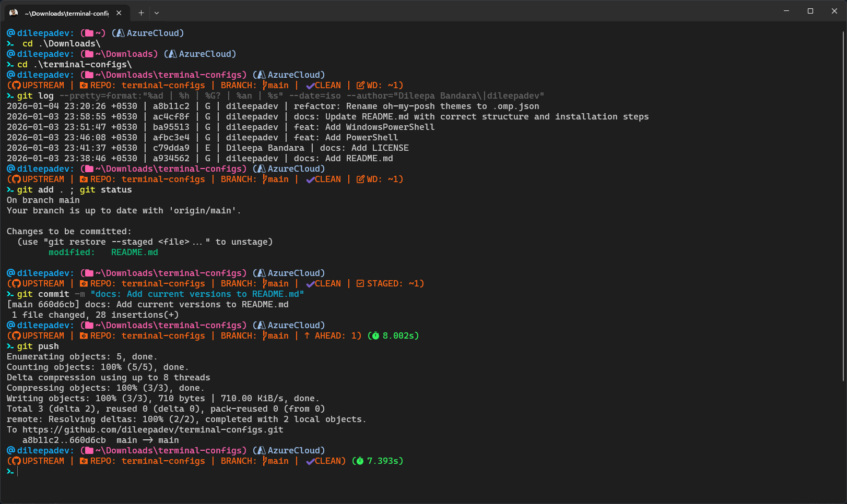This screenshot has height=504, width=847.
Task: Click commit hash ac4cf8f in git log
Action: pos(171,117)
